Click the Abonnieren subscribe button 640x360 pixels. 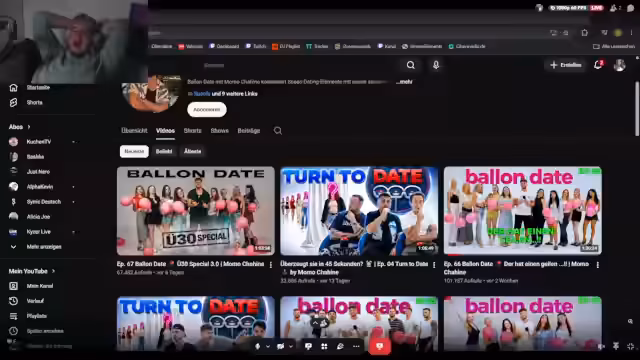(207, 109)
